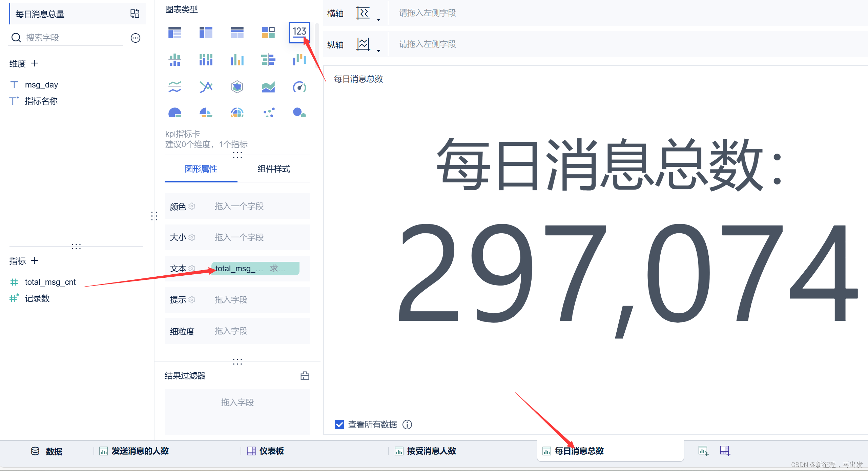This screenshot has width=868, height=471.
Task: Select the multi-series column chart icon
Action: click(x=237, y=60)
